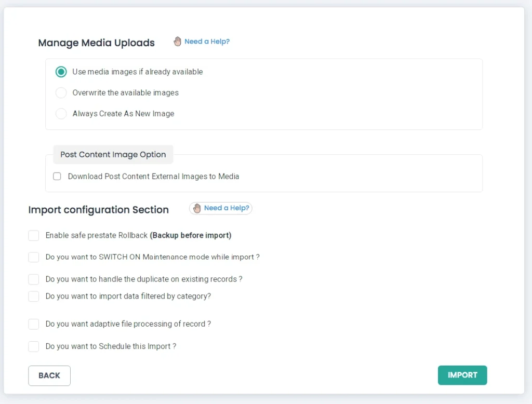Image resolution: width=532 pixels, height=404 pixels.
Task: Check import data filtered by category
Action: click(x=34, y=297)
